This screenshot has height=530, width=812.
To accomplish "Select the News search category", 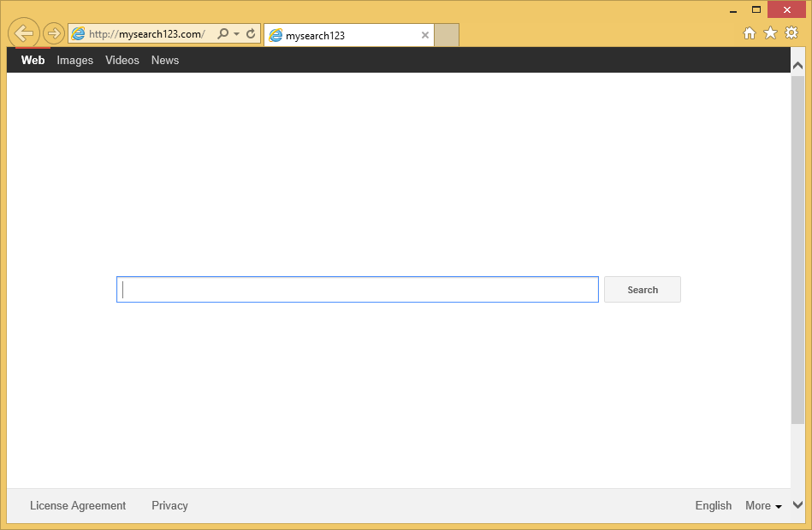I will tap(165, 61).
